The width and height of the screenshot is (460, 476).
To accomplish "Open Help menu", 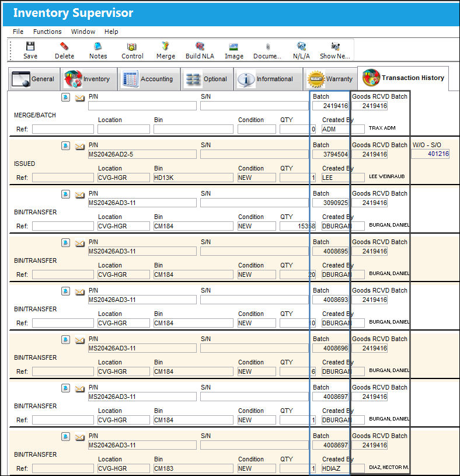I will (111, 32).
